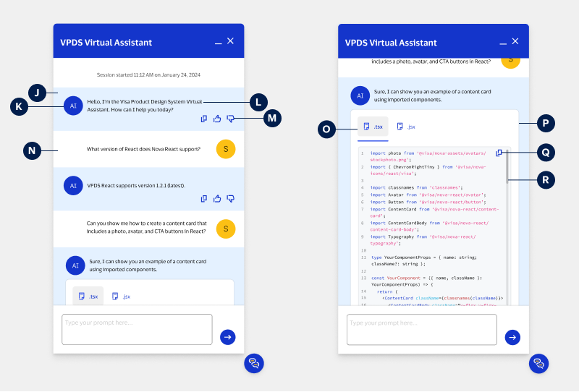Screen dimensions: 579x392
Task: Copy the 'VPDS React supports version' reply
Action: 204,199
